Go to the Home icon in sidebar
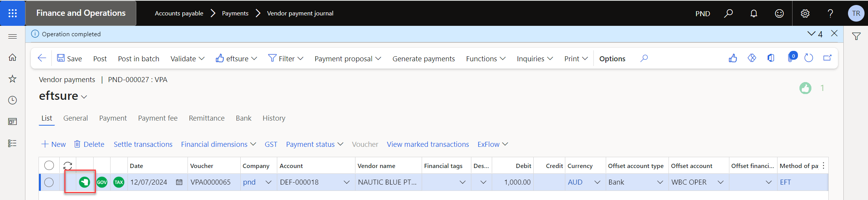This screenshot has height=200, width=868. pos(12,57)
